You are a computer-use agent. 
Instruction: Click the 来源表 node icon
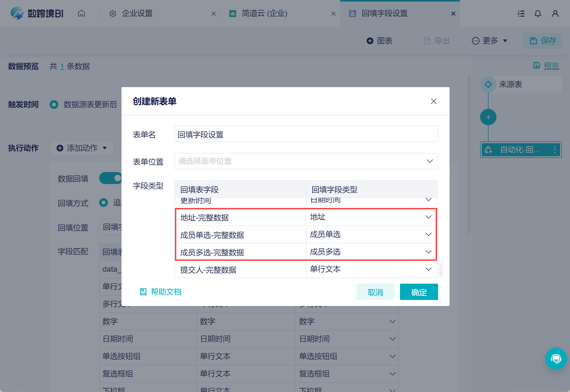tap(488, 84)
